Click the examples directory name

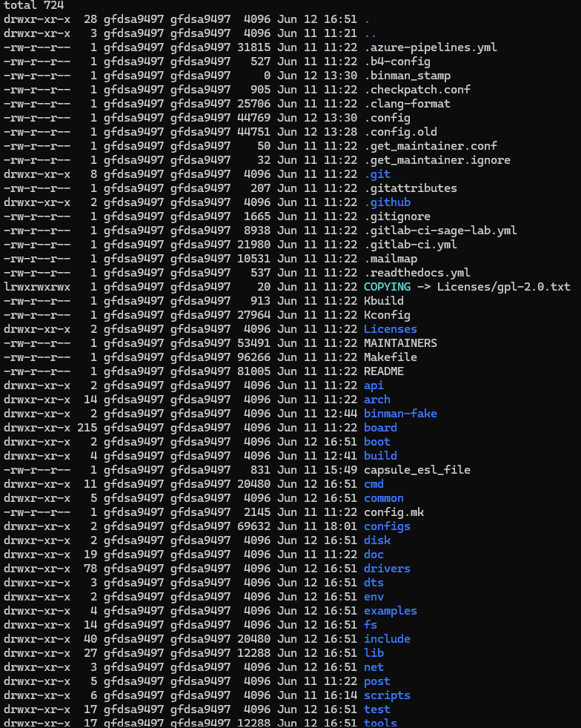coord(391,611)
